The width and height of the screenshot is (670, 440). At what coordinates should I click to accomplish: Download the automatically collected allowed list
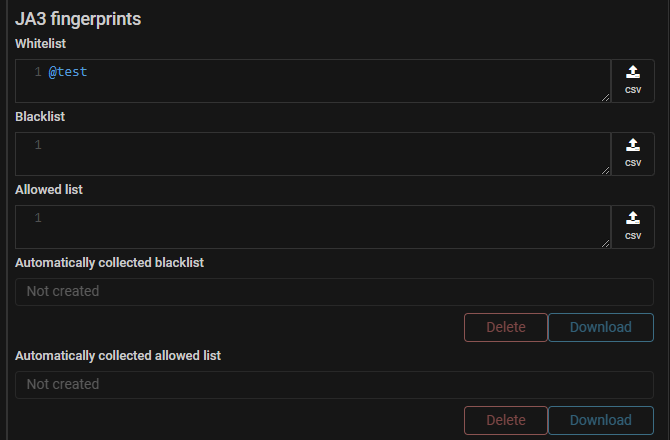coord(600,420)
